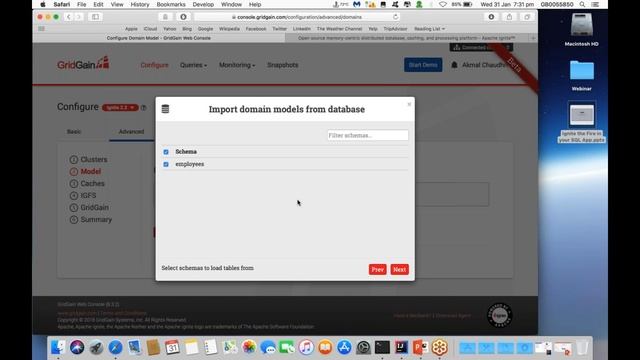The height and width of the screenshot is (360, 640).
Task: Open Spotlight search magnifier in menu bar
Action: click(582, 4)
